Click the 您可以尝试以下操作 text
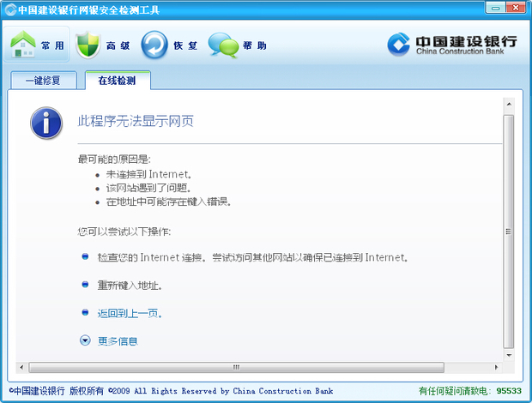Viewport: 532px width, 403px height. tap(124, 232)
